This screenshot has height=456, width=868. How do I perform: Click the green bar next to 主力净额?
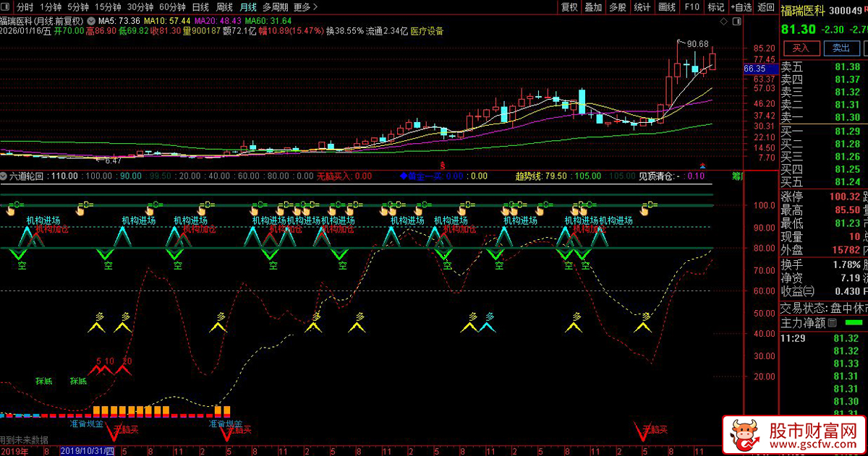pyautogui.click(x=854, y=323)
